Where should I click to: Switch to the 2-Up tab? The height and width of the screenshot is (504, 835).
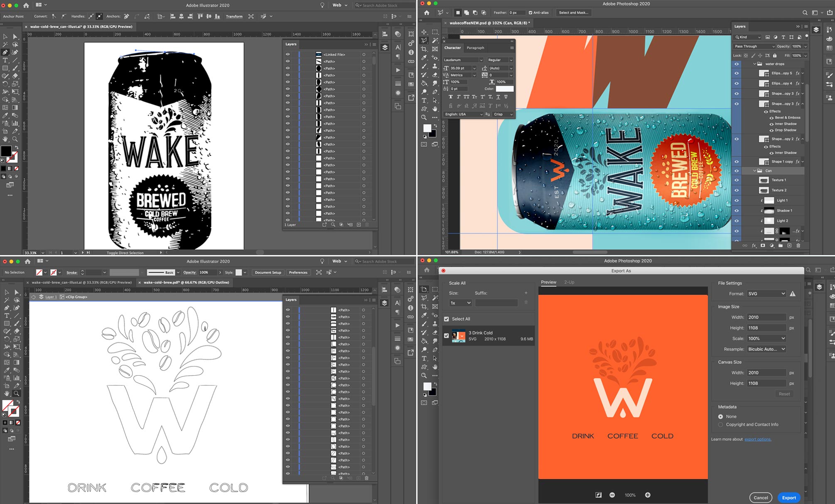tap(569, 282)
